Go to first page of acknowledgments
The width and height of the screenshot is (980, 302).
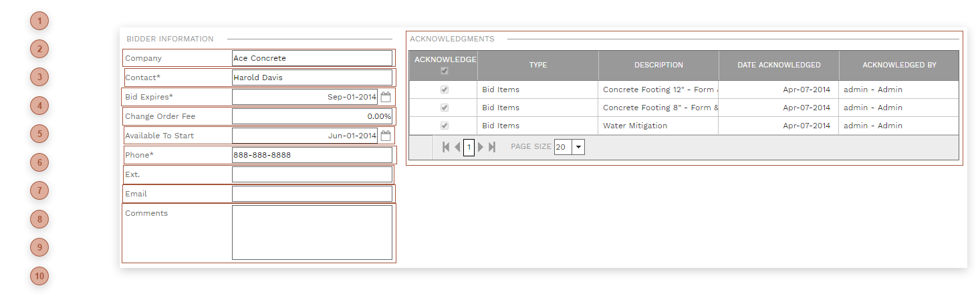446,147
